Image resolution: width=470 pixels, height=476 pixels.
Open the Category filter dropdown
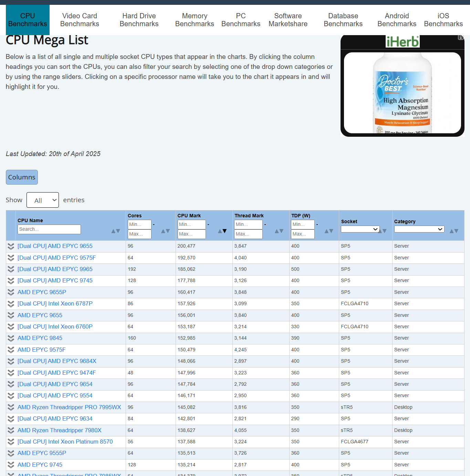419,229
